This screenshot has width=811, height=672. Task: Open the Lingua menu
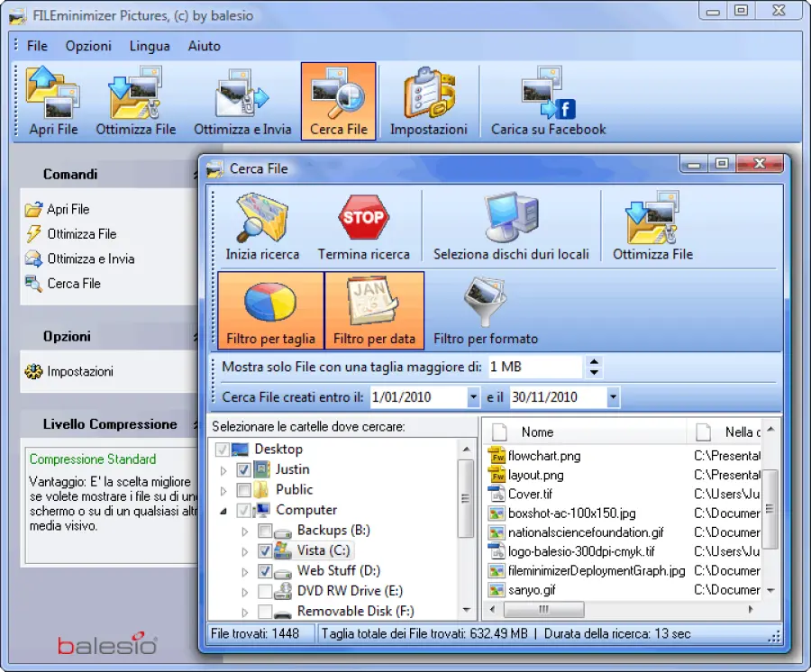point(149,46)
